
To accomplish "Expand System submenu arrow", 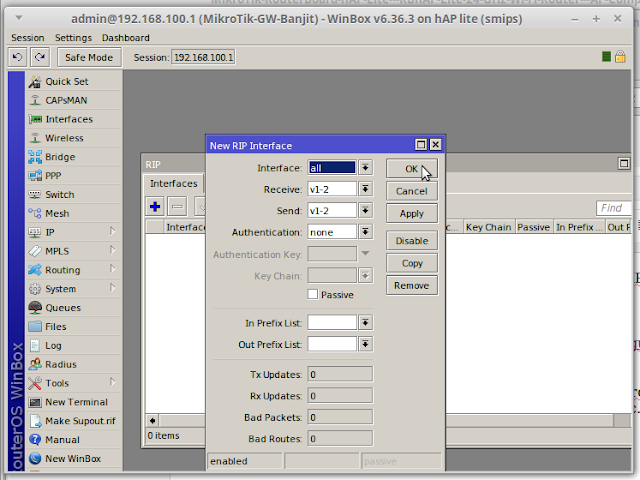I will coord(113,288).
